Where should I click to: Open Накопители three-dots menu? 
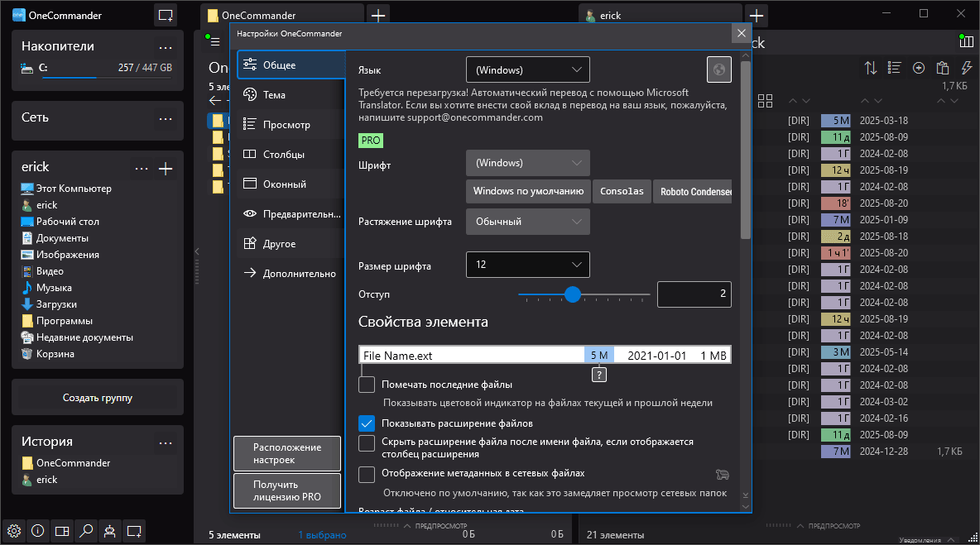tap(166, 47)
